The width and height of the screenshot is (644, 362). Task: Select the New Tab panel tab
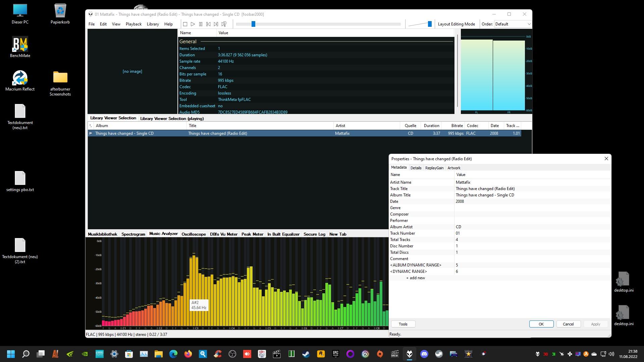(338, 234)
